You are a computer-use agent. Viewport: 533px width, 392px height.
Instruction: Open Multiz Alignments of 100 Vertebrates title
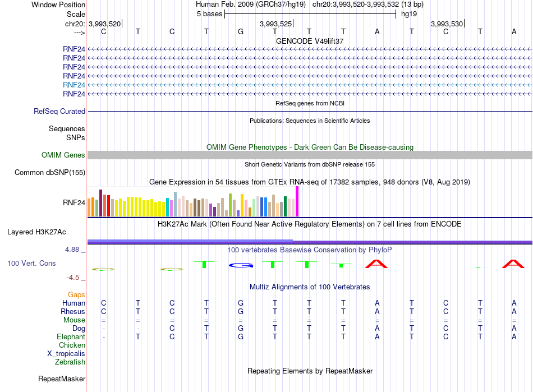(x=310, y=287)
